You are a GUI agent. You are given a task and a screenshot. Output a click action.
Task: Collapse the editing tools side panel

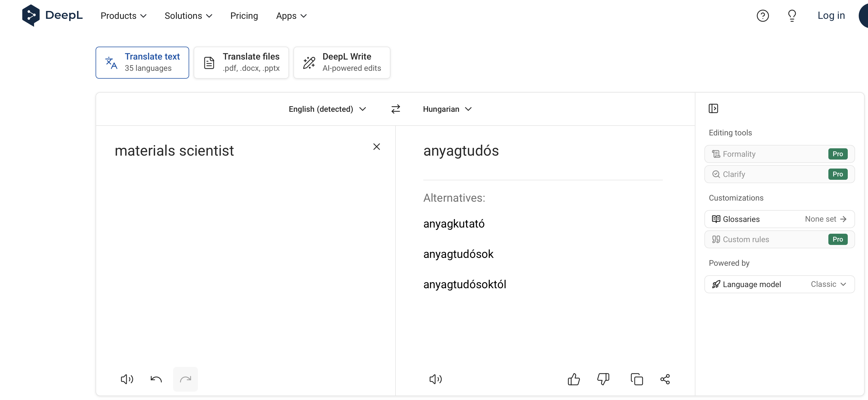pyautogui.click(x=713, y=108)
